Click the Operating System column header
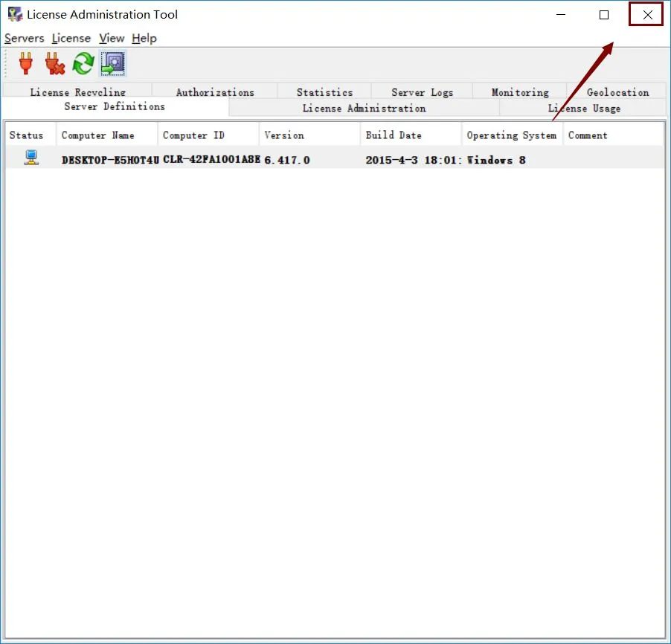This screenshot has width=671, height=644. [x=512, y=135]
